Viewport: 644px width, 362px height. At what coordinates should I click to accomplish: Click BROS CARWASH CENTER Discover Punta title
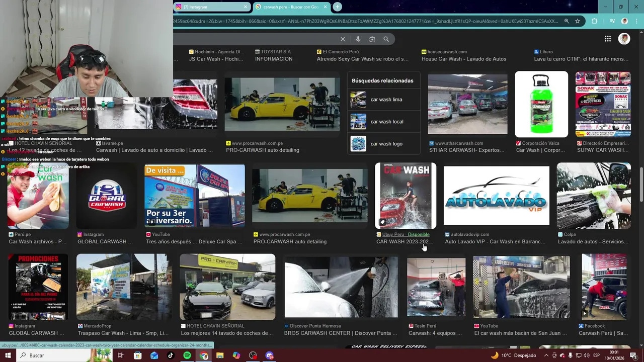(341, 333)
